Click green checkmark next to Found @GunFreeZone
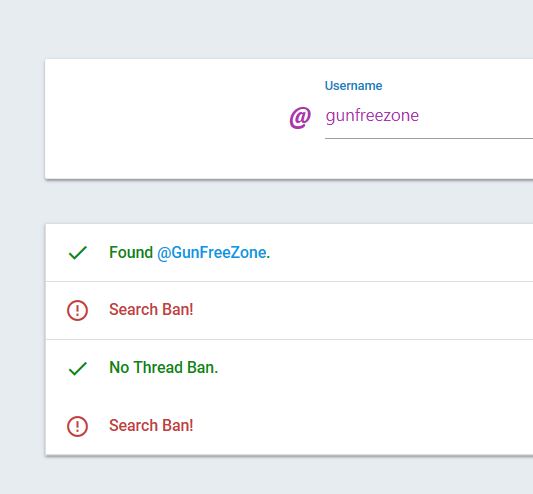 click(78, 253)
